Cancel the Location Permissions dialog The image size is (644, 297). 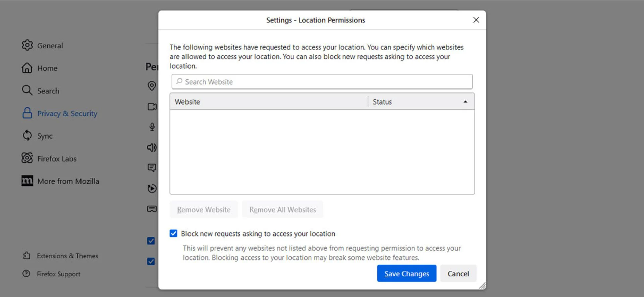click(458, 274)
